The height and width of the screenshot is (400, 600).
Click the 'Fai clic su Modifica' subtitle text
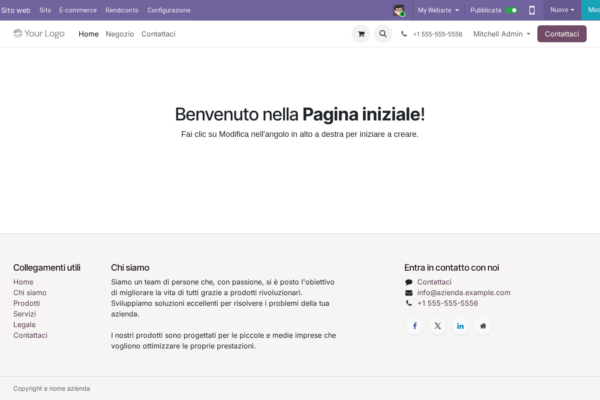click(300, 134)
